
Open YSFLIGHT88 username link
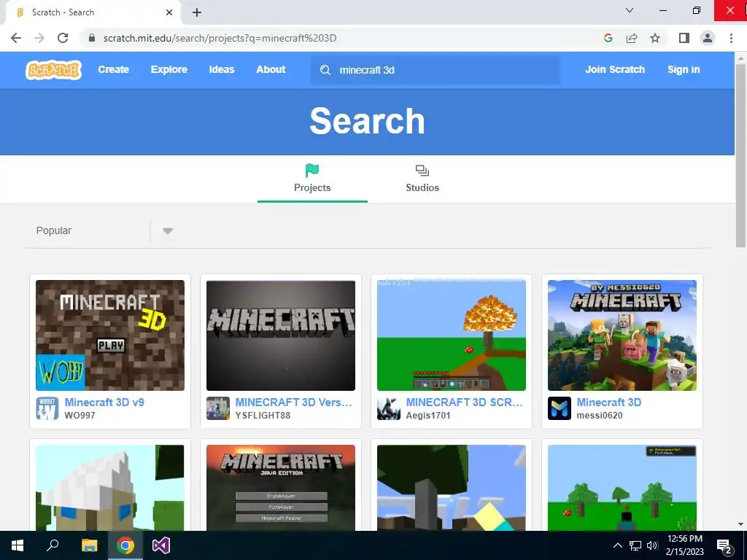(x=263, y=415)
